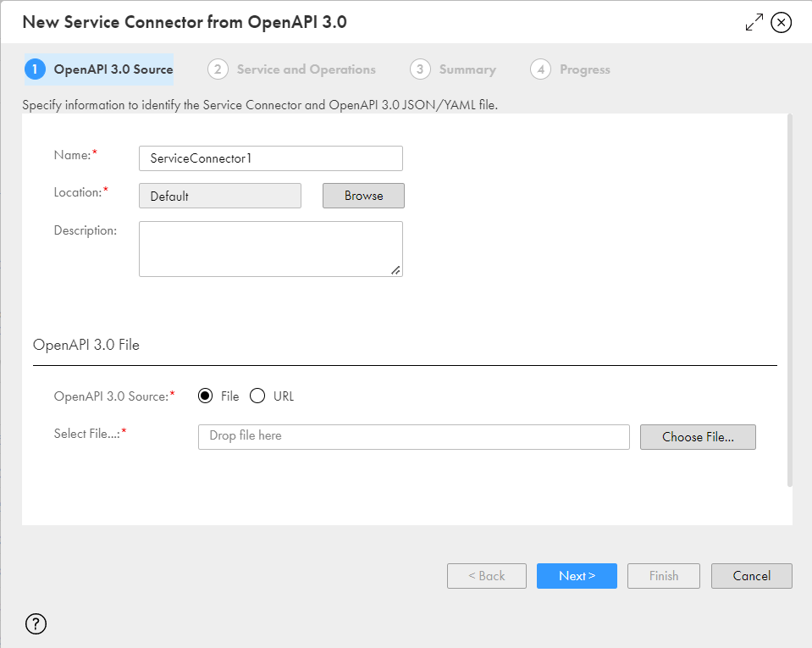Close the New Service Connector dialog
The height and width of the screenshot is (648, 812).
[781, 22]
